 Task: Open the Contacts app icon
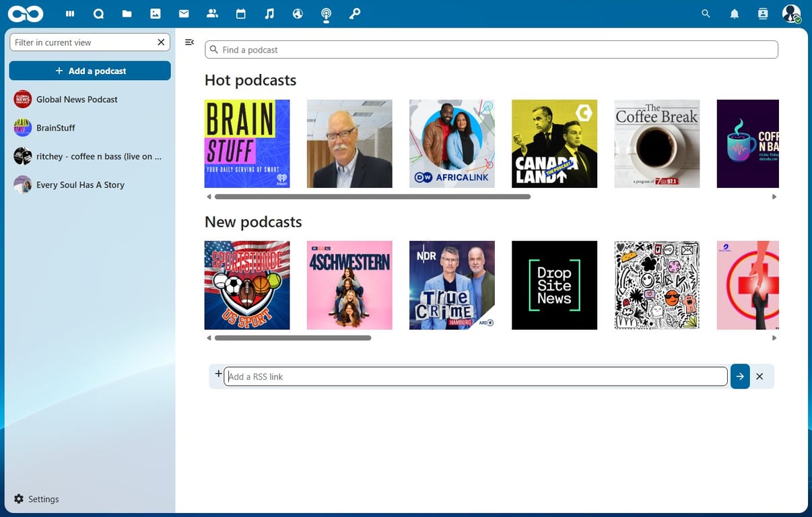pyautogui.click(x=212, y=13)
